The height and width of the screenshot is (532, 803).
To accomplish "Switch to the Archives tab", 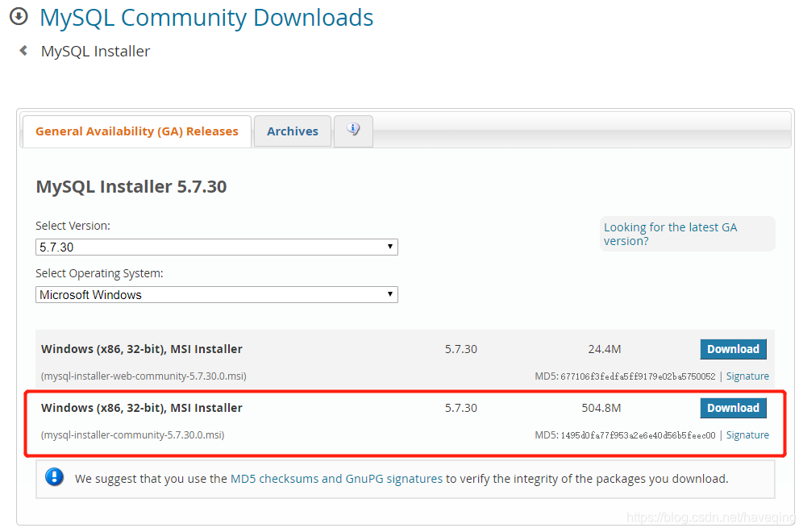I will tap(292, 131).
